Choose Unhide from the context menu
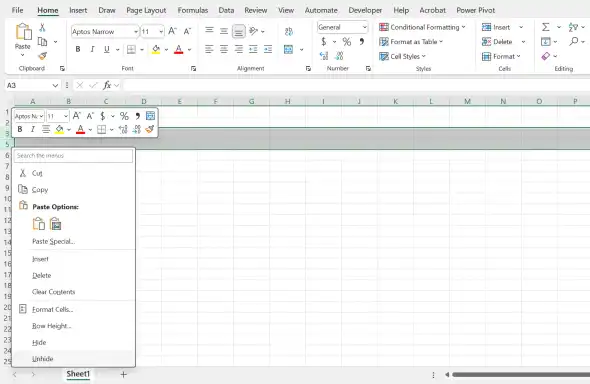The image size is (590, 384). [x=73, y=359]
